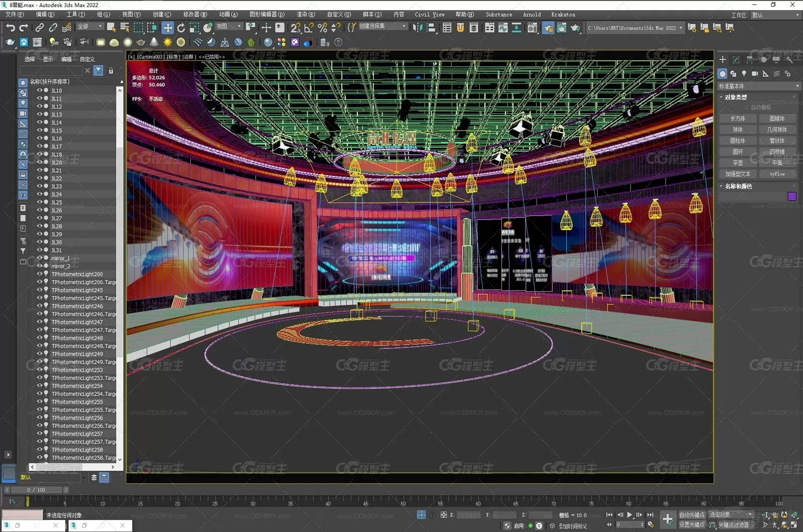Image resolution: width=803 pixels, height=532 pixels.
Task: Hide the JL15 object eye icon
Action: pos(40,130)
